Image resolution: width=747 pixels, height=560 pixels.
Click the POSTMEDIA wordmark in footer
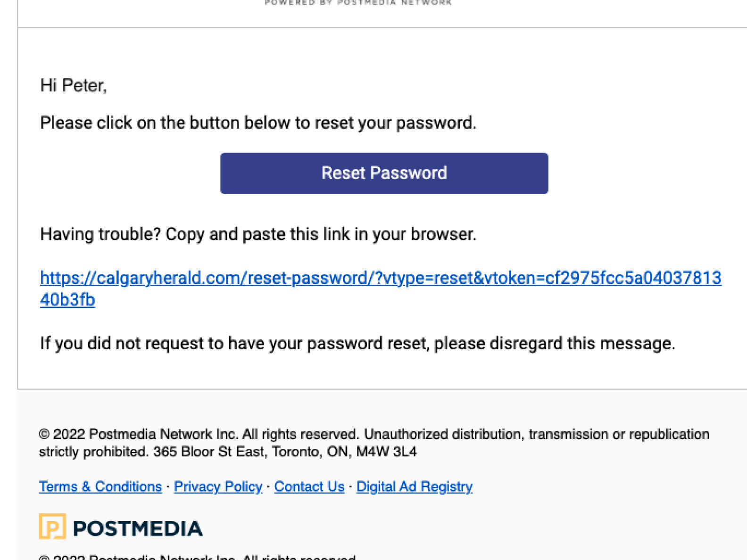click(x=138, y=528)
